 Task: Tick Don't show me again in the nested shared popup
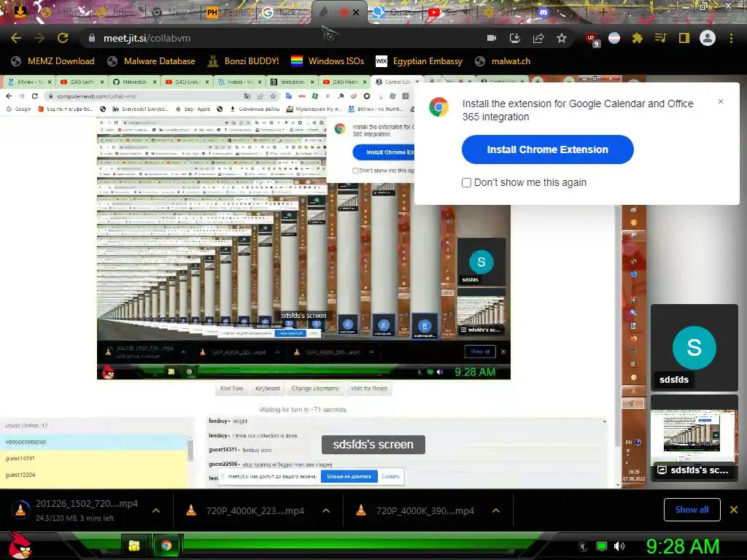(355, 171)
